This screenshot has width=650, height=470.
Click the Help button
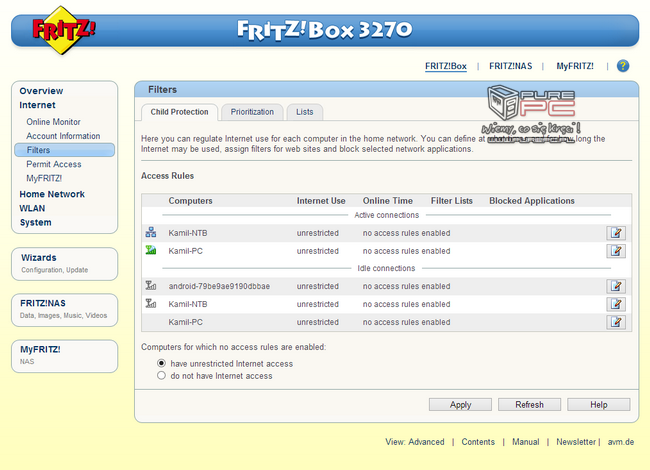[599, 405]
